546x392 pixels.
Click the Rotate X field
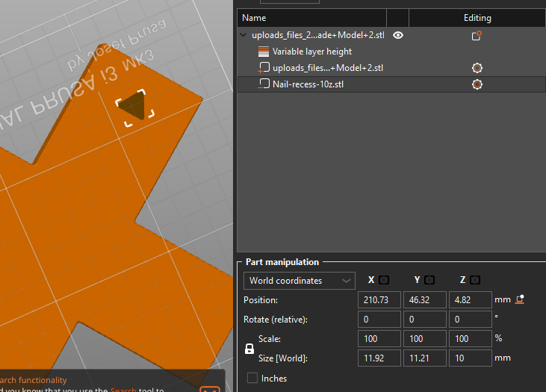click(379, 320)
